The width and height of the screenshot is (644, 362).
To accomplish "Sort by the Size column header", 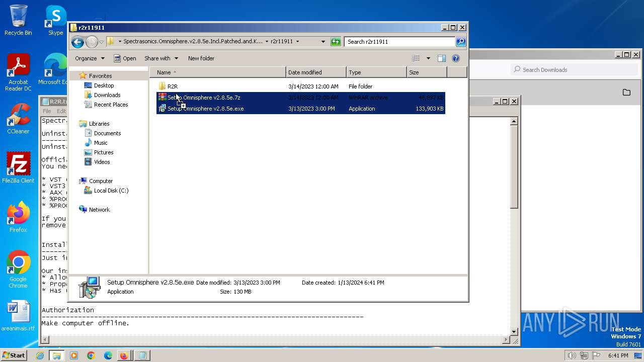I will (x=427, y=72).
